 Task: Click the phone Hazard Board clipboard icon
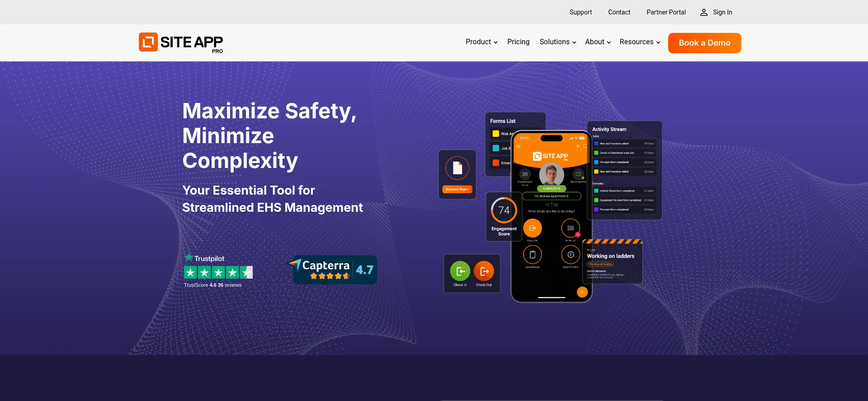pos(533,255)
